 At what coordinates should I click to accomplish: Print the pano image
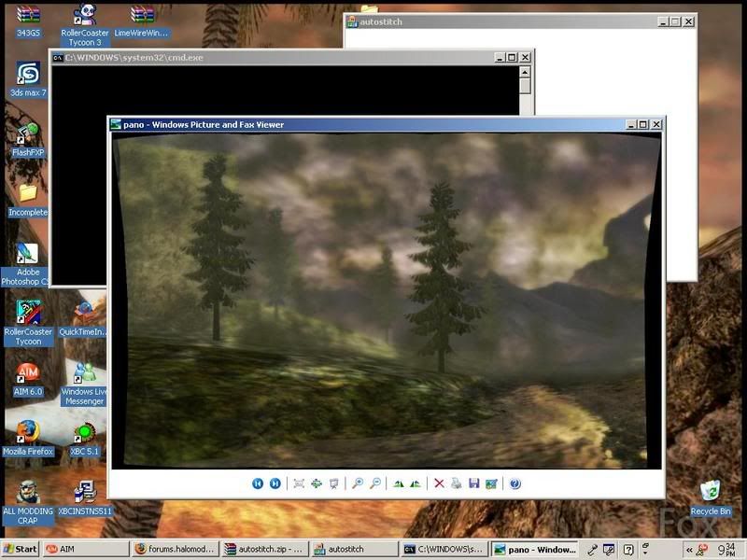coord(457,483)
